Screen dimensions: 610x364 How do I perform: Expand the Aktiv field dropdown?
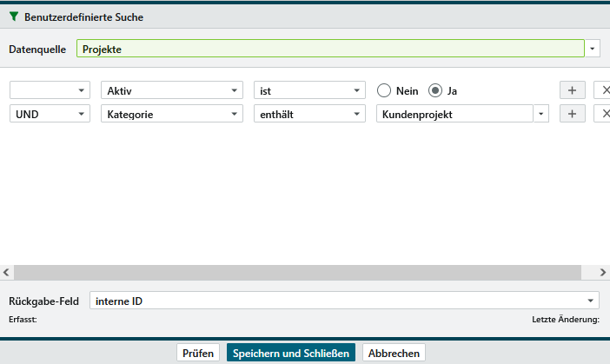click(235, 90)
